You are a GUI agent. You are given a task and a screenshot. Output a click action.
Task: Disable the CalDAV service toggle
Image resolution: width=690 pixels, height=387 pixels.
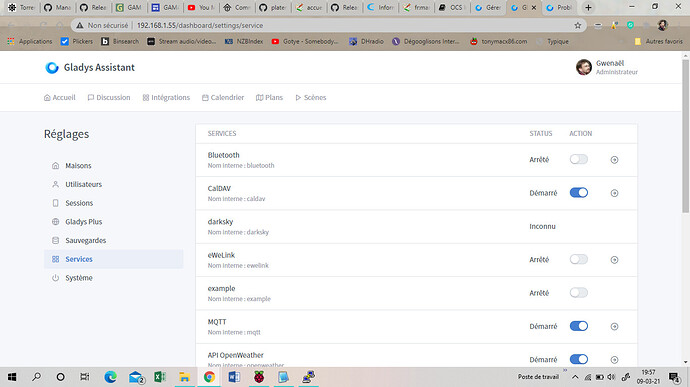point(579,193)
